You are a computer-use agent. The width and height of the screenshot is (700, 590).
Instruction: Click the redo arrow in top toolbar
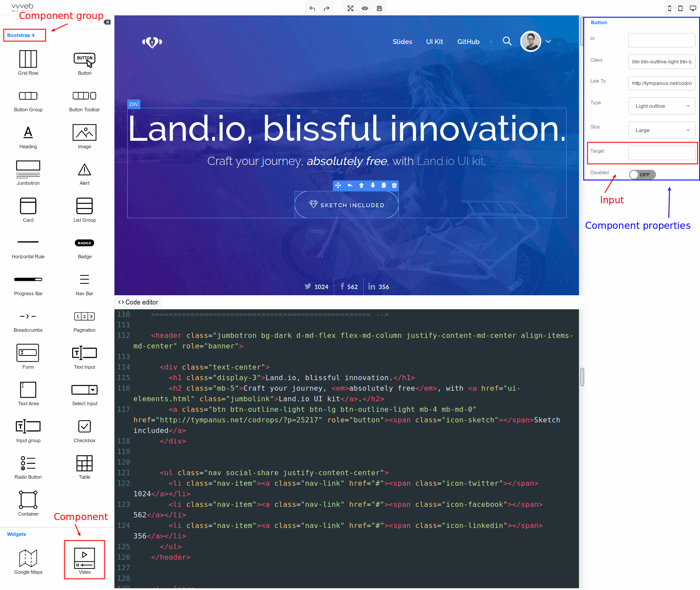327,8
